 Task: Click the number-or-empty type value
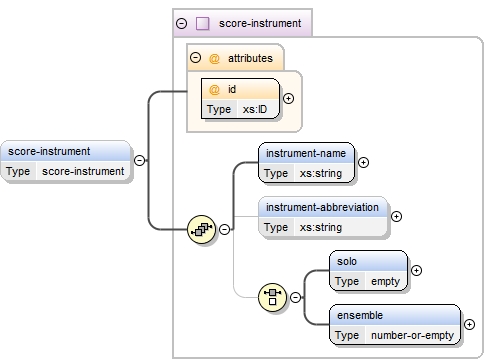click(413, 335)
